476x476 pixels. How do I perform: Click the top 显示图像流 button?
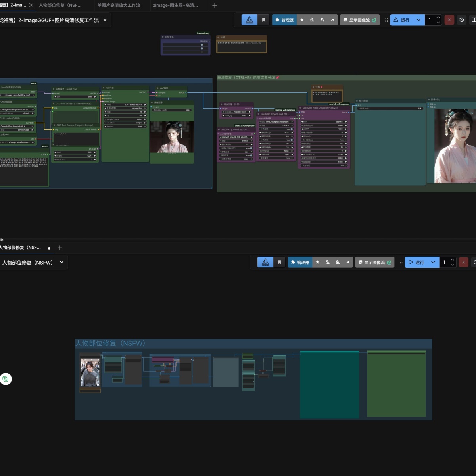[359, 20]
